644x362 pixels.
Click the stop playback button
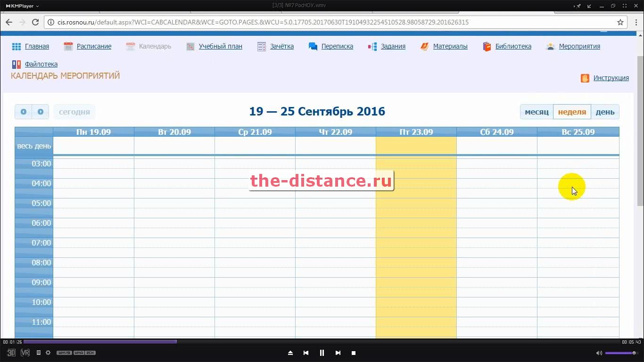[x=354, y=353]
